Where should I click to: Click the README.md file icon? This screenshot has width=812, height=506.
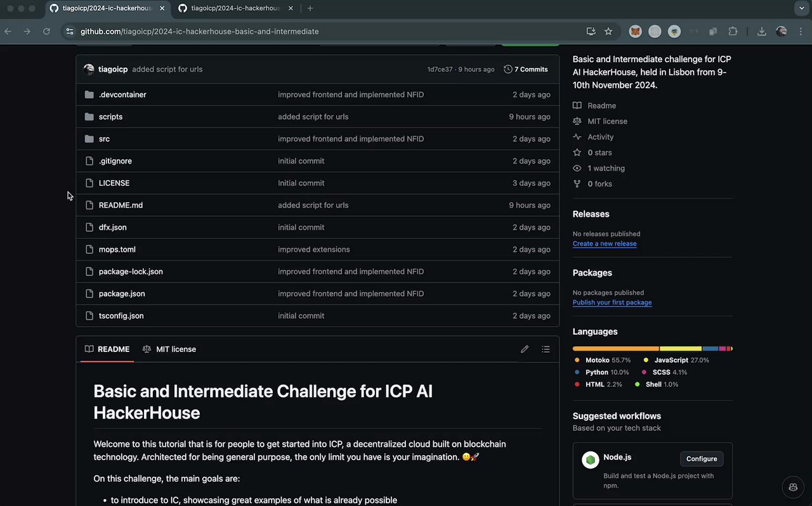pos(89,205)
